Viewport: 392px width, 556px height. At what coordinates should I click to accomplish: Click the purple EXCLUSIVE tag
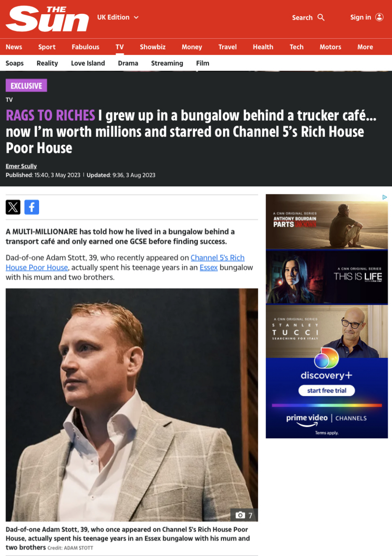tap(26, 86)
